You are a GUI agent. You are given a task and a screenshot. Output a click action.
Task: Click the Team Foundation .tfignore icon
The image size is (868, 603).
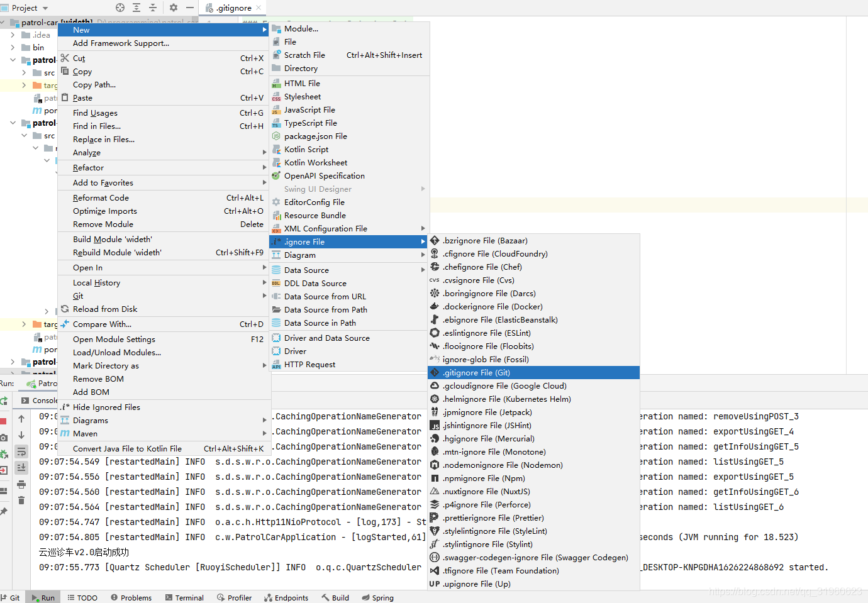click(435, 571)
